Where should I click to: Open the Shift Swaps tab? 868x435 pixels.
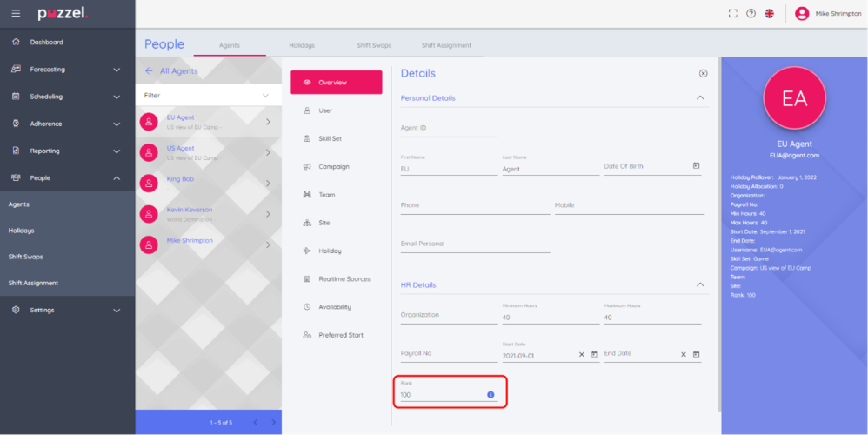point(375,45)
